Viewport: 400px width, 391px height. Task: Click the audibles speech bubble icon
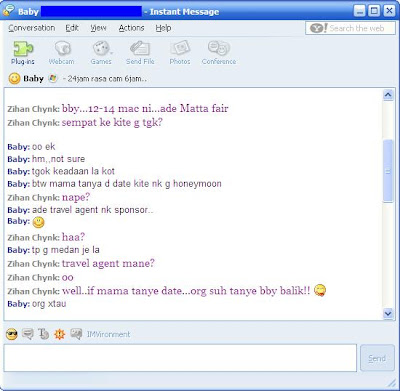point(28,334)
